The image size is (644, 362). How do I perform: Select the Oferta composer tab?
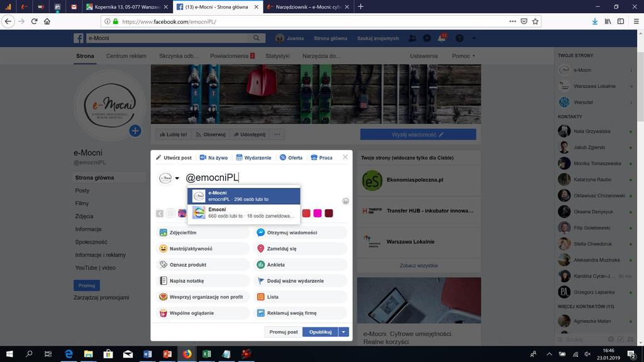(x=291, y=158)
